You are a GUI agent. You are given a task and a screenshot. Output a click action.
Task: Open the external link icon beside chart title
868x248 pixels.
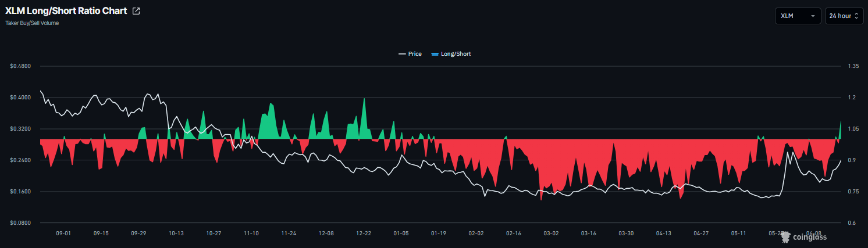(136, 11)
